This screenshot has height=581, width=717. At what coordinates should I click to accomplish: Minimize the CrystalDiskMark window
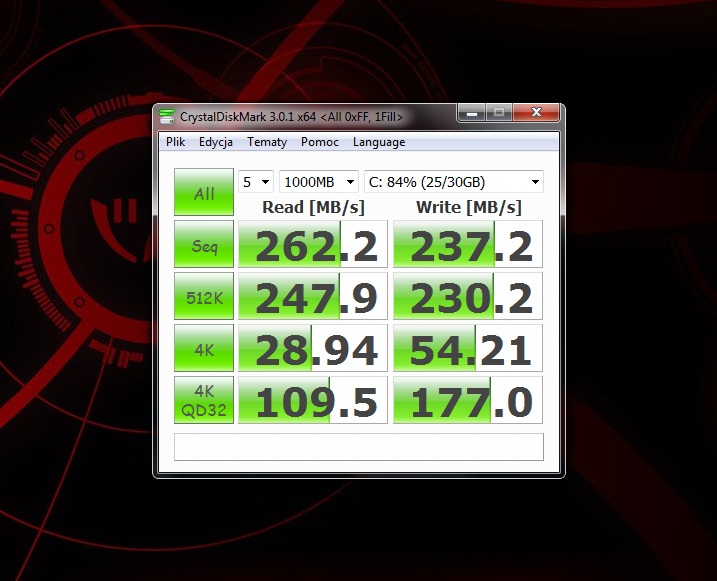point(472,112)
